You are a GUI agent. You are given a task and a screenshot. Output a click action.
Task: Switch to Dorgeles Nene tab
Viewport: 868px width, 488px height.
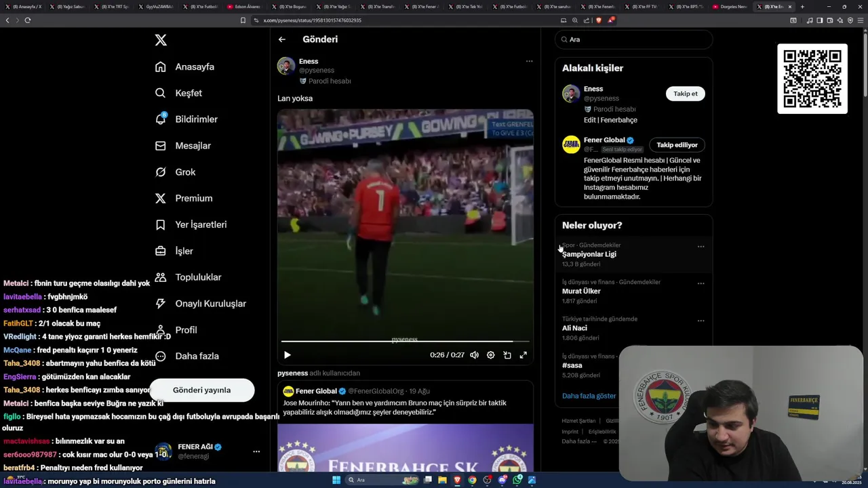point(731,7)
